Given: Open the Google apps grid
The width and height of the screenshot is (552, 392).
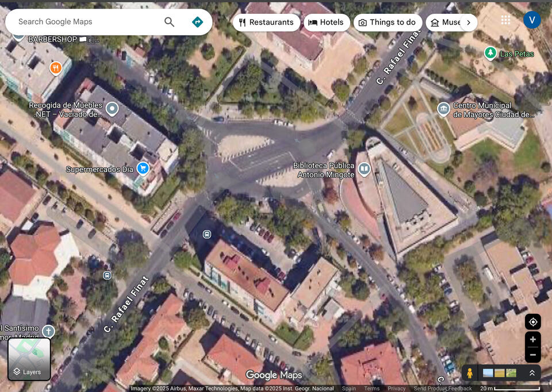Looking at the screenshot, I should (x=505, y=20).
